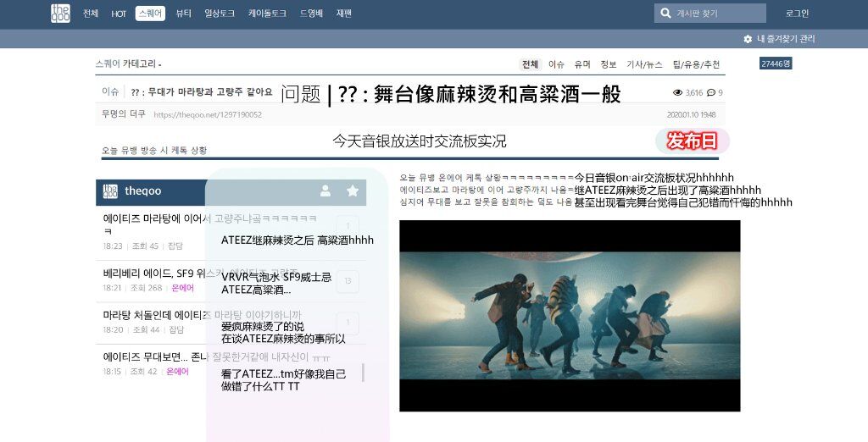This screenshot has height=442, width=868.
Task: Click the text 오늘 뮤뱅 방송 시 케톡 상황
Action: pyautogui.click(x=154, y=150)
